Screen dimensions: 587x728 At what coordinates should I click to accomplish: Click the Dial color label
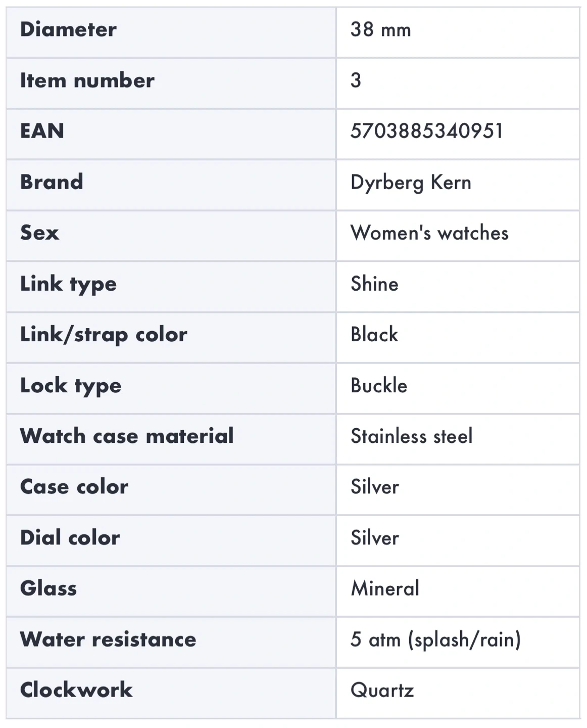(x=70, y=538)
